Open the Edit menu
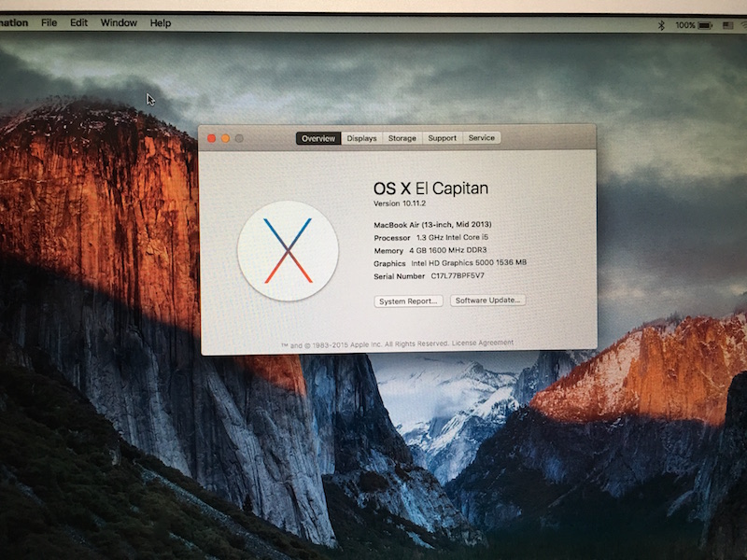The width and height of the screenshot is (747, 560). (78, 22)
